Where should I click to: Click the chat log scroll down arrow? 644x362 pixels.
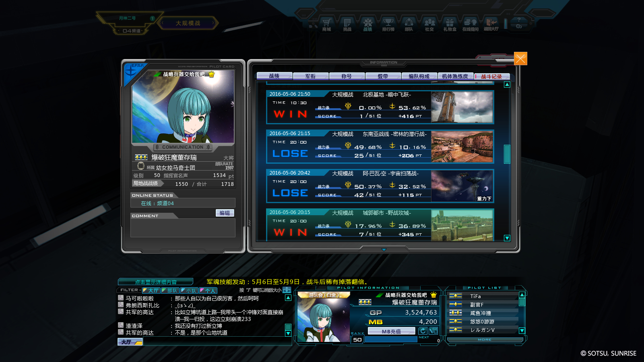coord(288,333)
